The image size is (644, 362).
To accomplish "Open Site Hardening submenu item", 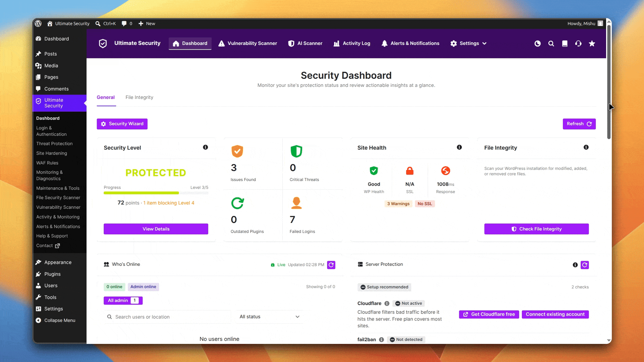I will click(x=52, y=153).
